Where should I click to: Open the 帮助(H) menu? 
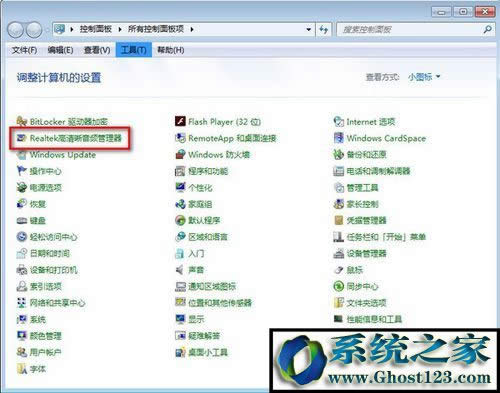tap(171, 50)
